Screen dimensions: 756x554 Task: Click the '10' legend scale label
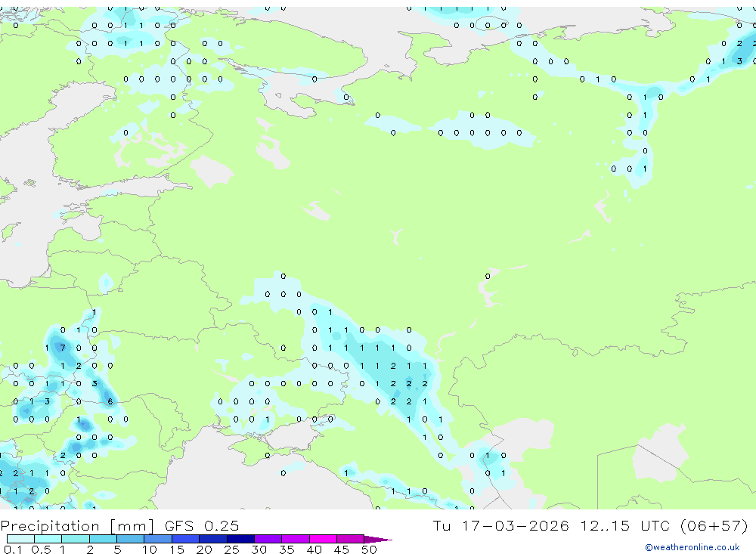(x=150, y=549)
